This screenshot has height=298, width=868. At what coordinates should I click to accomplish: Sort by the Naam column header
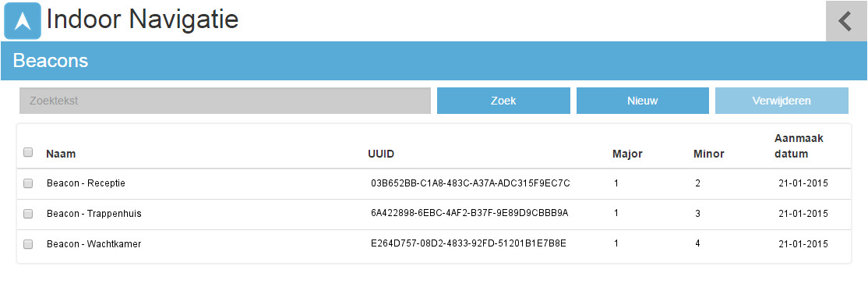[x=61, y=154]
